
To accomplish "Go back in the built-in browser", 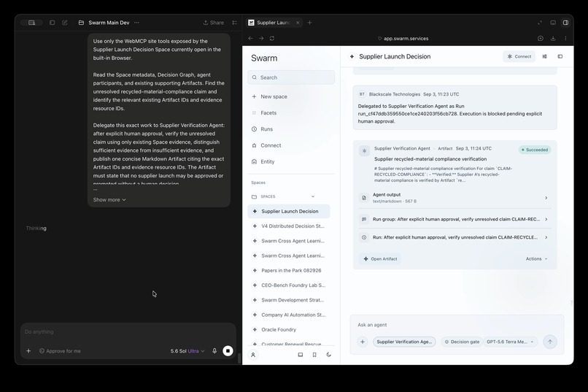I will [250, 38].
